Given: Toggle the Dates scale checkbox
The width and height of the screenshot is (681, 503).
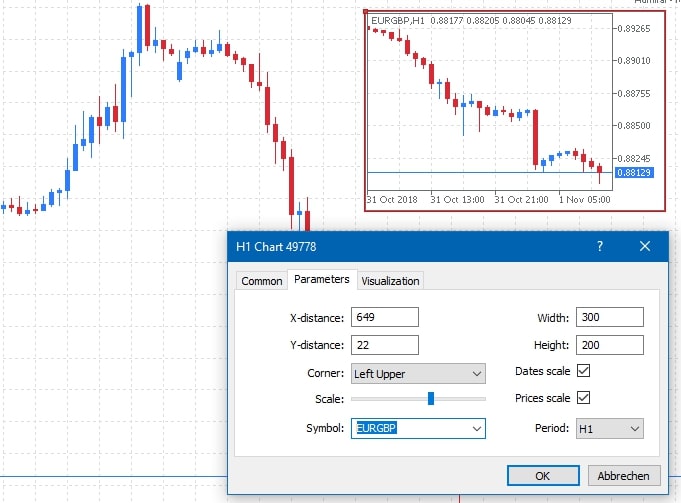Looking at the screenshot, I should (x=584, y=371).
